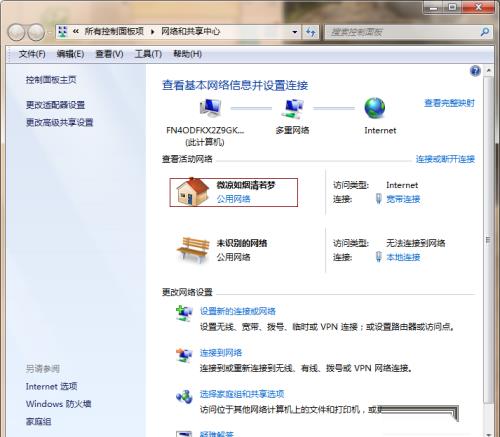This screenshot has height=437, width=500.
Task: Click the homegroup spheres icon
Action: [x=184, y=397]
